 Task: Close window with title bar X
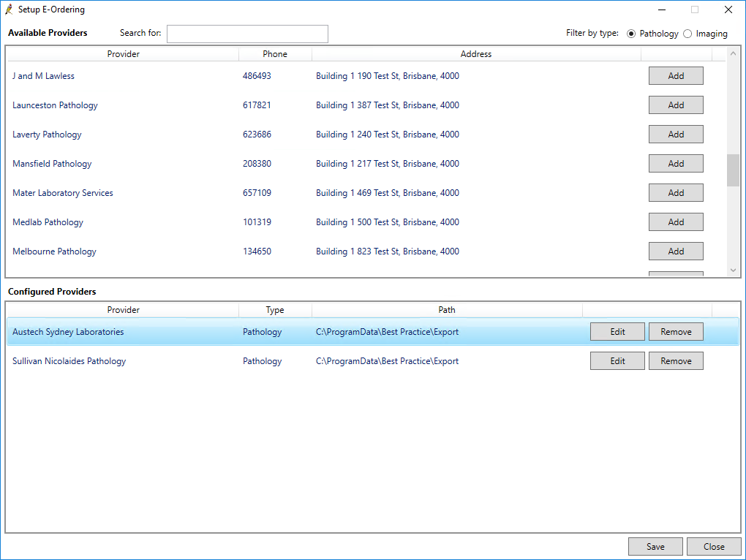point(728,10)
